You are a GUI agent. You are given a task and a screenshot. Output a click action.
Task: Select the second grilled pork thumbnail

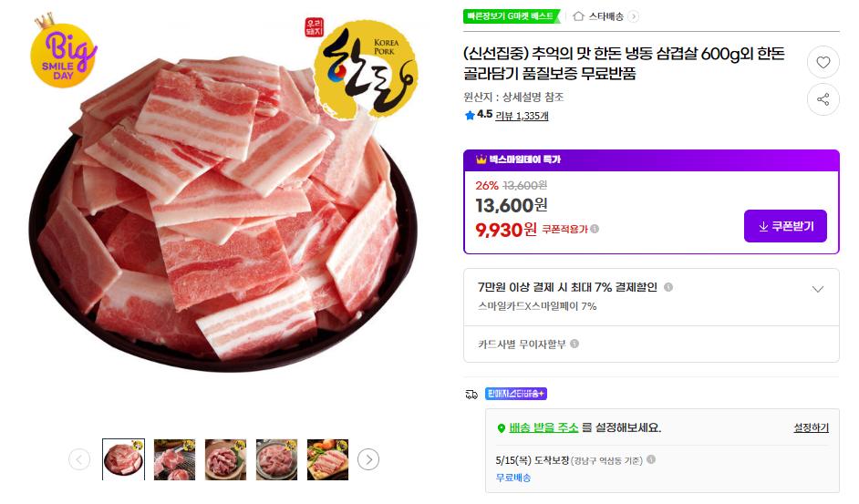pyautogui.click(x=174, y=459)
